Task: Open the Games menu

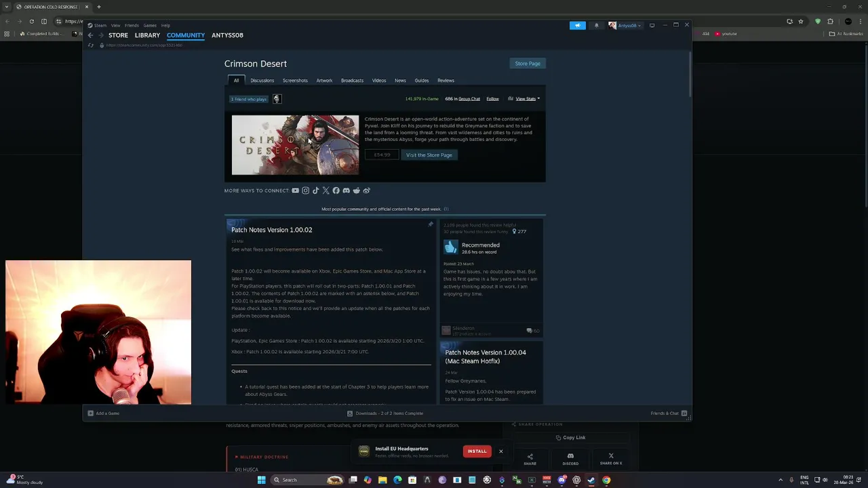Action: [x=150, y=26]
